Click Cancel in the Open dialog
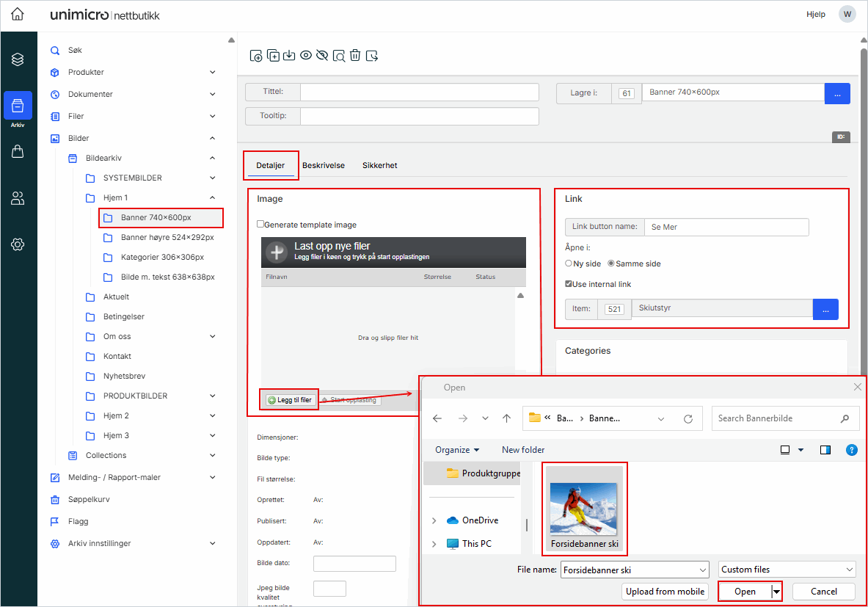The image size is (868, 607). 823,592
